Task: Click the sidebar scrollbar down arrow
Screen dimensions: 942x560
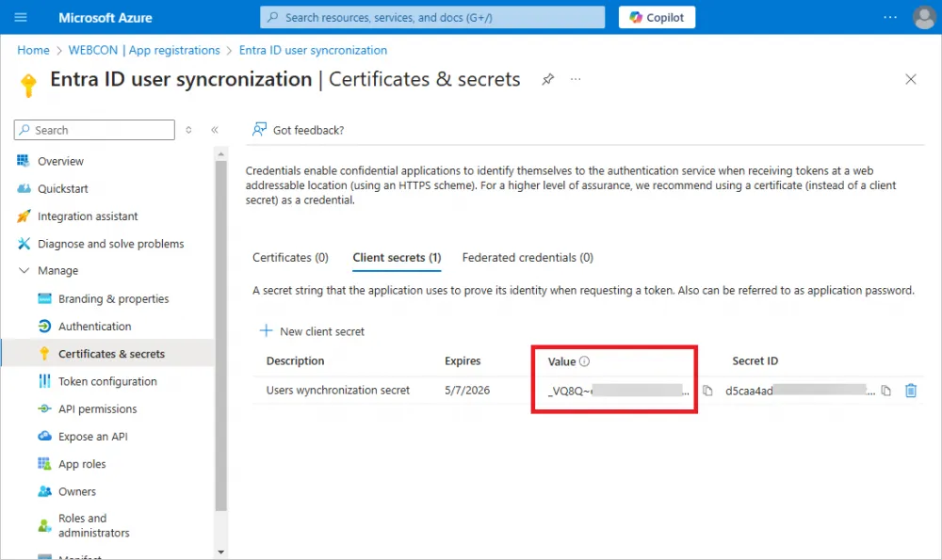Action: [221, 552]
